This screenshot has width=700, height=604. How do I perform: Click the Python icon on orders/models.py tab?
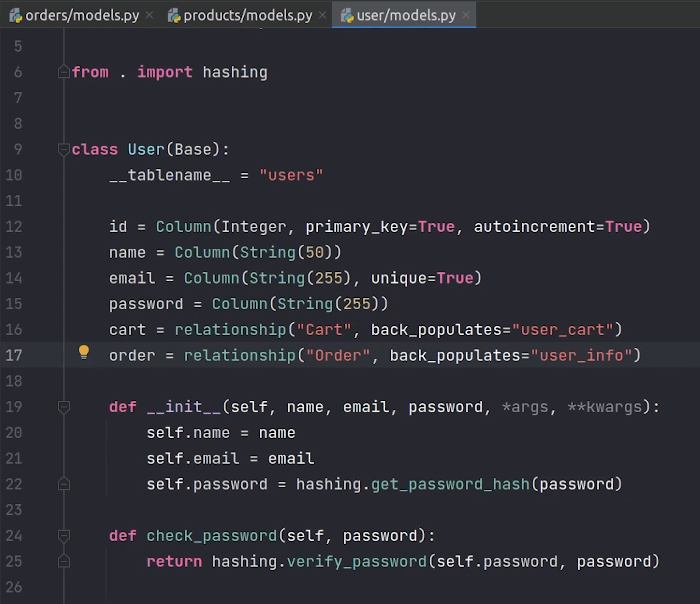pyautogui.click(x=16, y=15)
